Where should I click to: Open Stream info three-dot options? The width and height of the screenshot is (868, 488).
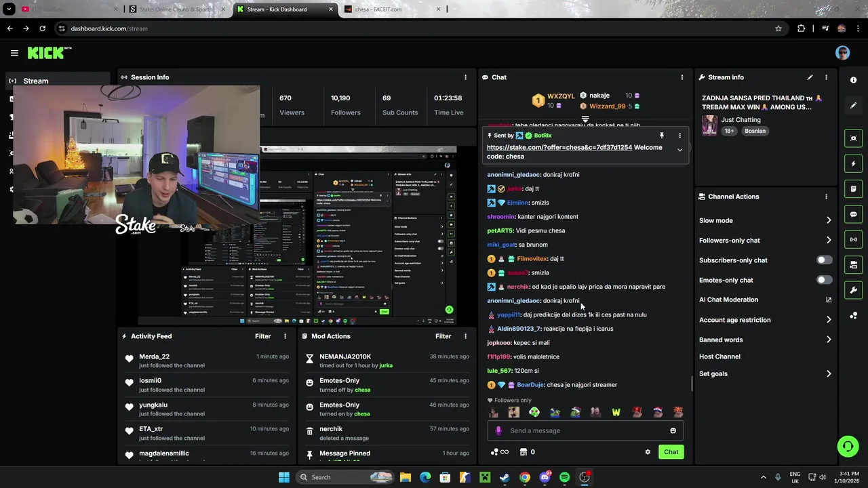pyautogui.click(x=826, y=77)
